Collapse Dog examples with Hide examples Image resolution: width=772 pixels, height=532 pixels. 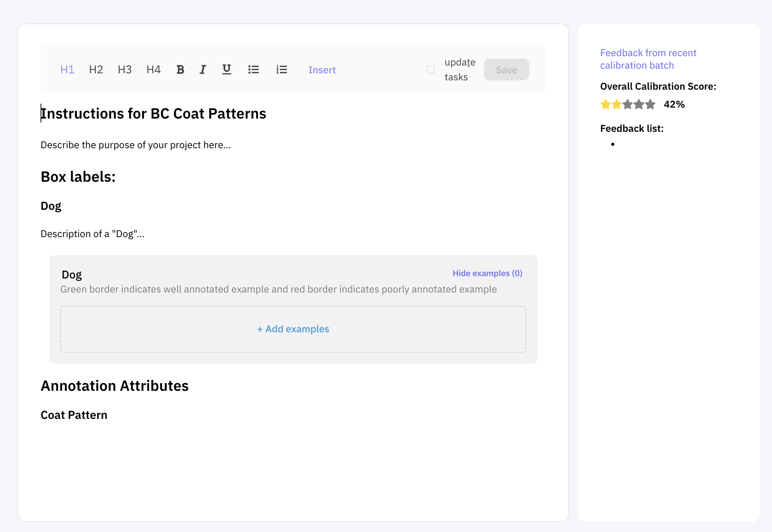[x=487, y=273]
